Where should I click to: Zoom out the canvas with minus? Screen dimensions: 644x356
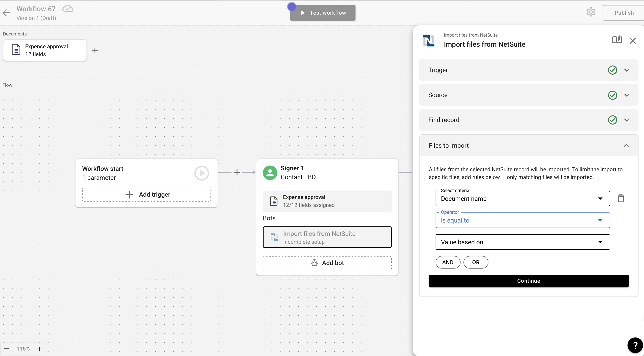tap(7, 349)
